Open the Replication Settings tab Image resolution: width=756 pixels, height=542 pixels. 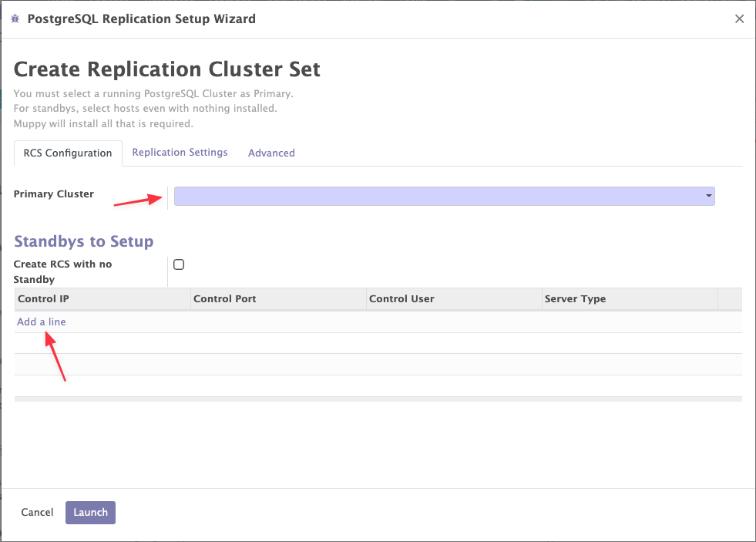pos(180,153)
